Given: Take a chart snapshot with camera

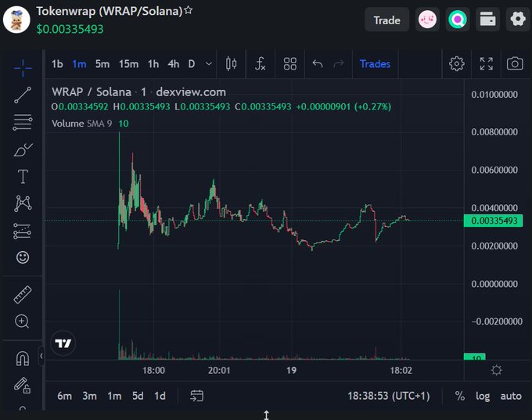Looking at the screenshot, I should (x=515, y=64).
